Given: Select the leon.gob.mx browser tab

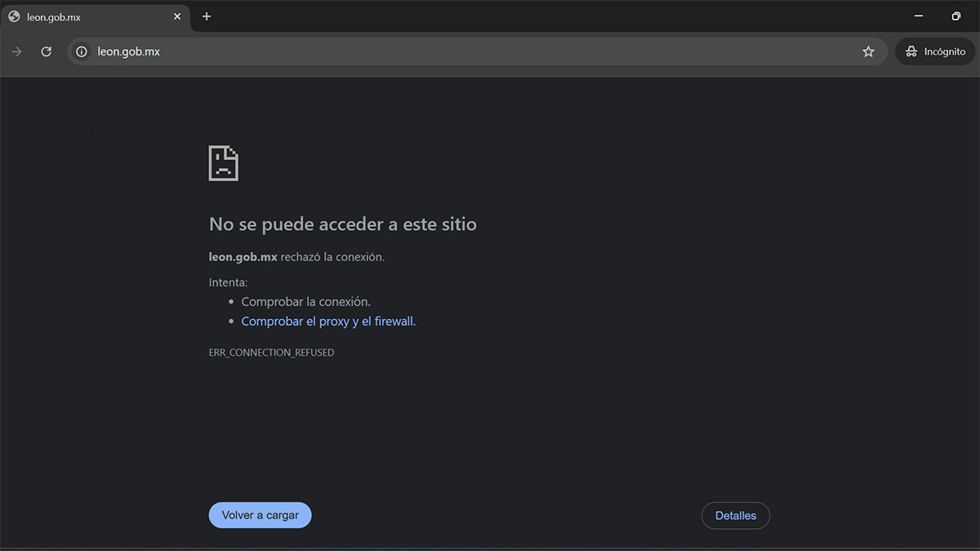Looking at the screenshot, I should [x=96, y=16].
